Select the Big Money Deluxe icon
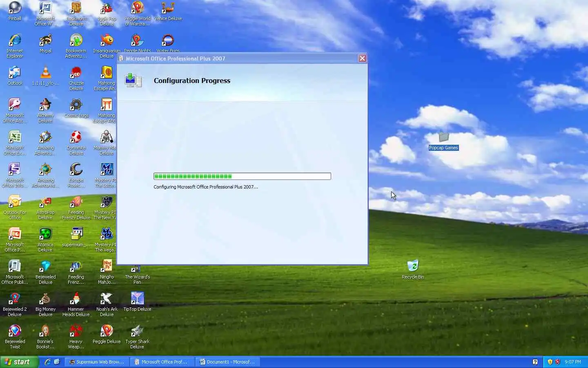Viewport: 588px width, 368px height. point(45,305)
